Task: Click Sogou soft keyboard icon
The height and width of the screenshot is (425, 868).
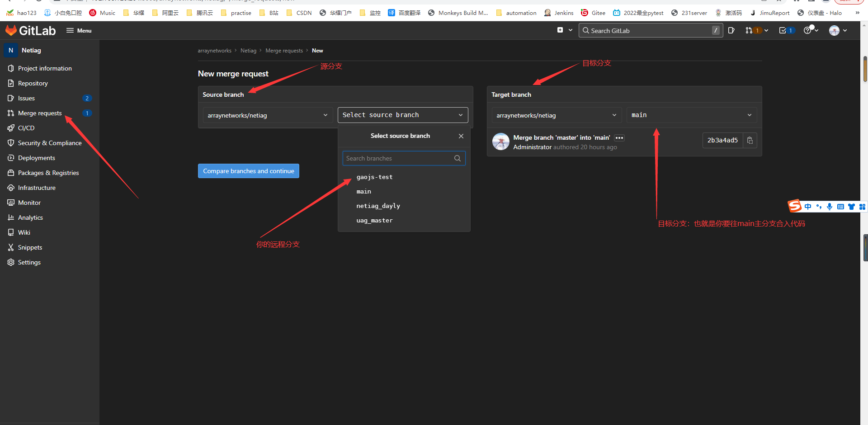Action: pyautogui.click(x=840, y=207)
